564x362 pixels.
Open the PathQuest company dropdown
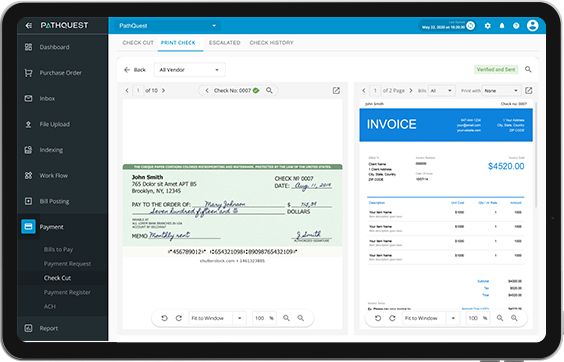tap(168, 26)
